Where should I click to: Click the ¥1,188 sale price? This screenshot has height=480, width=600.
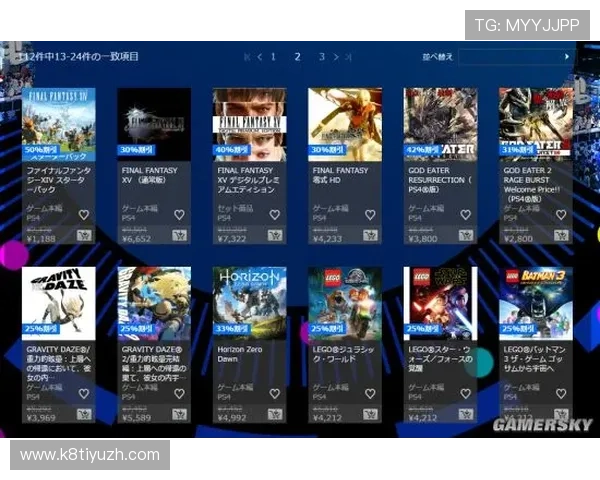click(41, 239)
